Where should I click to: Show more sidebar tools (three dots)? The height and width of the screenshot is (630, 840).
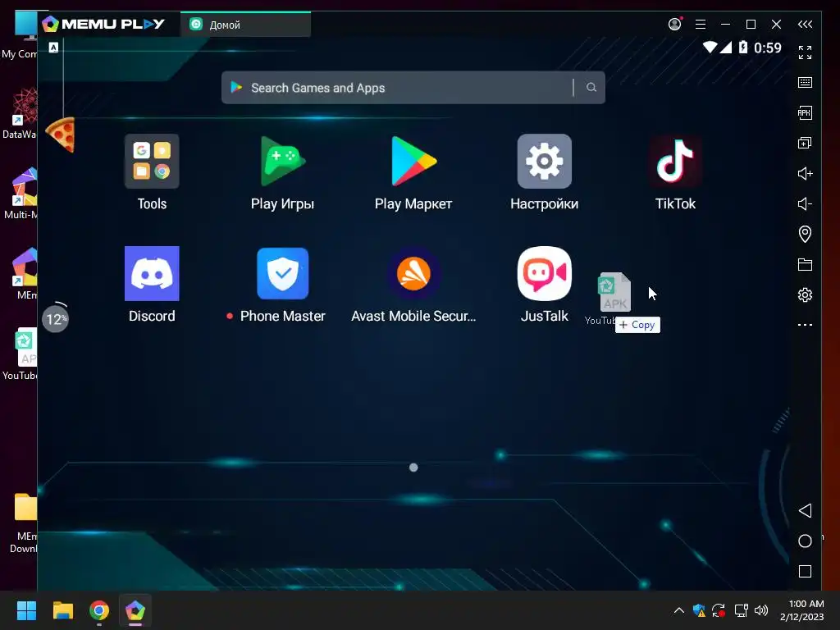coord(805,325)
